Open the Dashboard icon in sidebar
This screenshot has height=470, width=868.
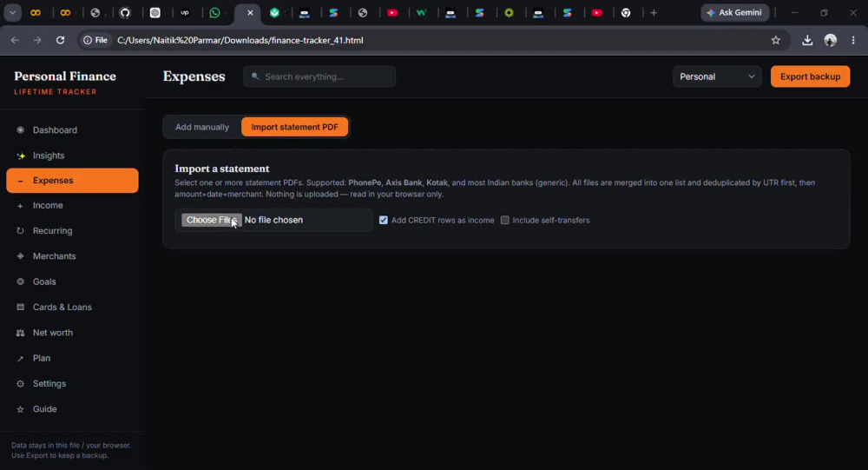pos(21,130)
